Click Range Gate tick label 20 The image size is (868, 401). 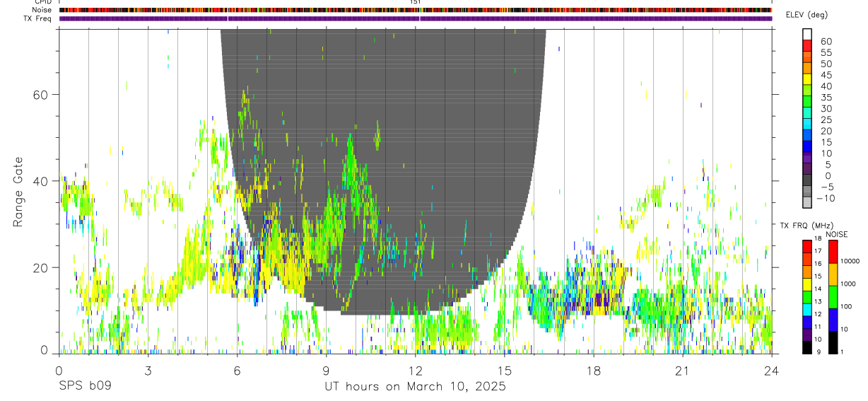(42, 268)
